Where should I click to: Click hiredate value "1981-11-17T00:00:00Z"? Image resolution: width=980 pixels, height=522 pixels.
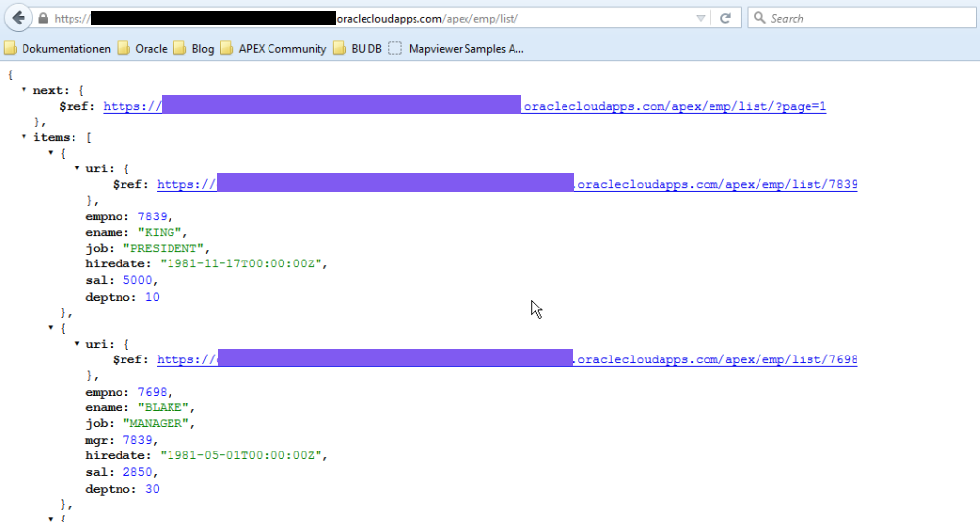(x=241, y=263)
